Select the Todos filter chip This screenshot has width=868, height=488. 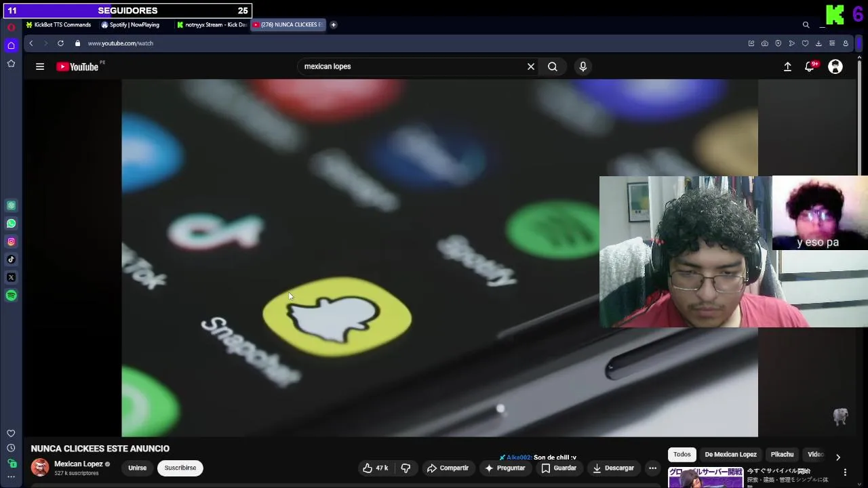682,455
